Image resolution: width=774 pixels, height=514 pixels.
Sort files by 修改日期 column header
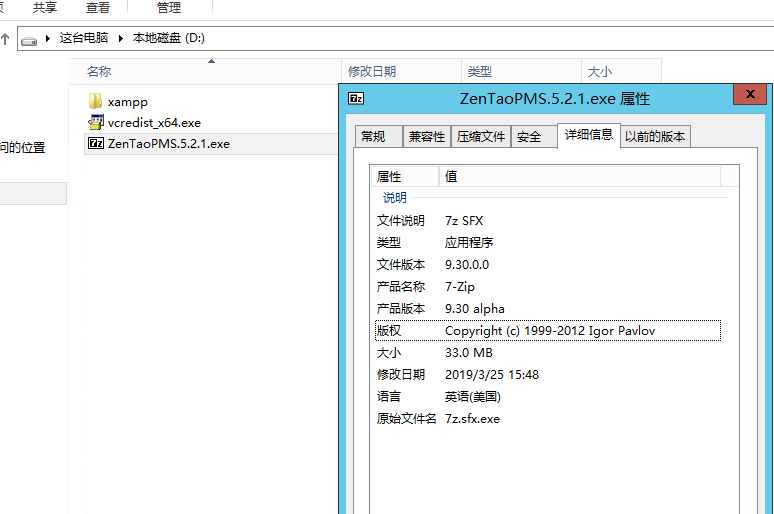(x=401, y=72)
